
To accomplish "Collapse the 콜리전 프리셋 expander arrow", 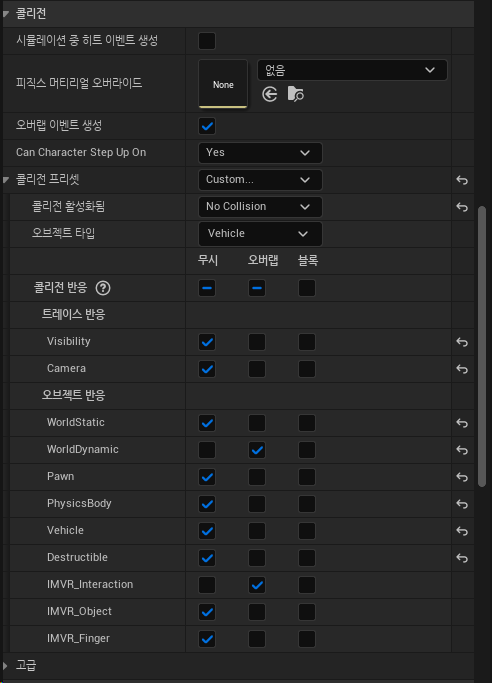I will tap(6, 179).
